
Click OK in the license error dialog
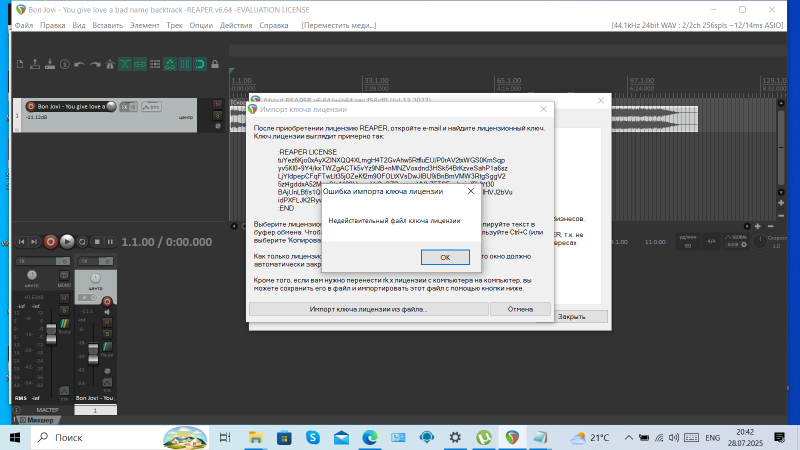(445, 257)
